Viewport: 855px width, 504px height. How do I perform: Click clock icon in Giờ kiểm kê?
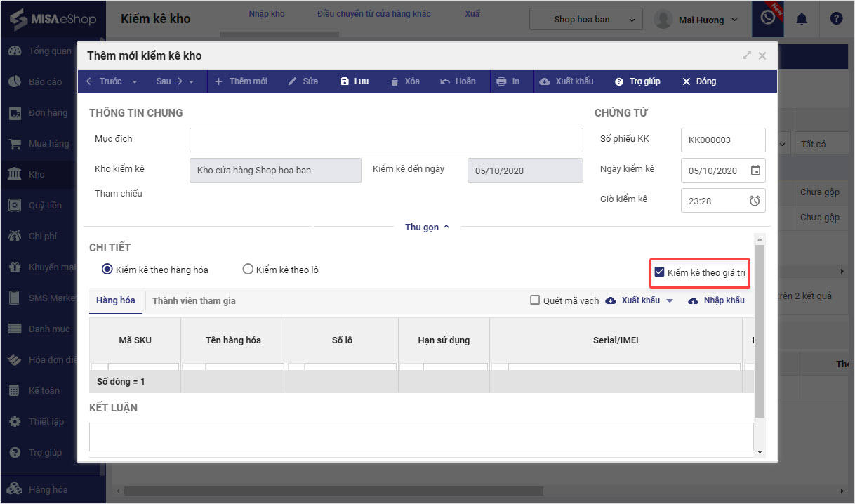point(755,201)
